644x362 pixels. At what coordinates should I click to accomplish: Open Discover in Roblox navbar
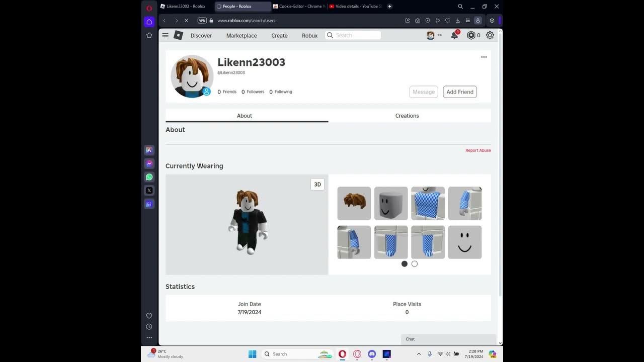click(x=201, y=36)
